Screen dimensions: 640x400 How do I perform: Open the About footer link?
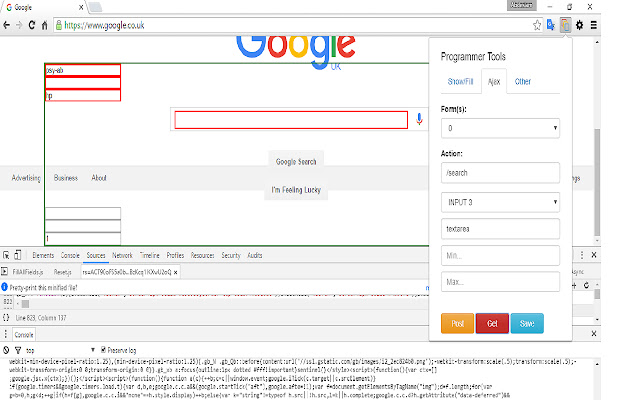99,178
